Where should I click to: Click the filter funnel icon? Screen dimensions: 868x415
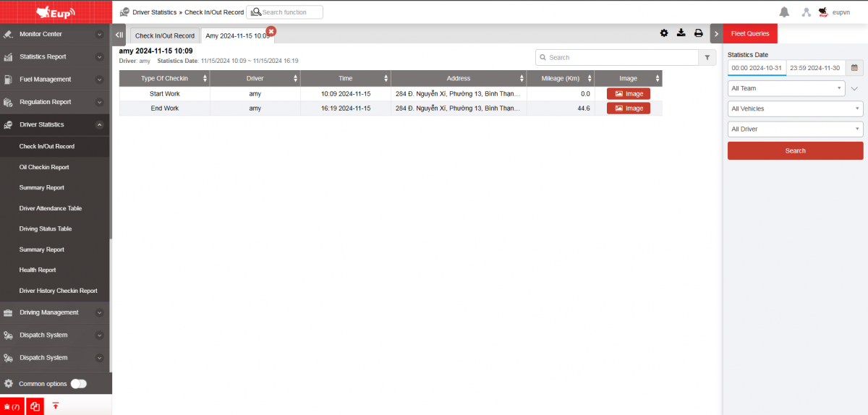(x=707, y=58)
